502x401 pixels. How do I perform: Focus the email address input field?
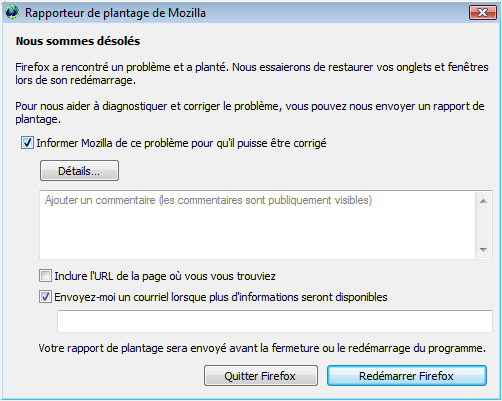pyautogui.click(x=275, y=321)
